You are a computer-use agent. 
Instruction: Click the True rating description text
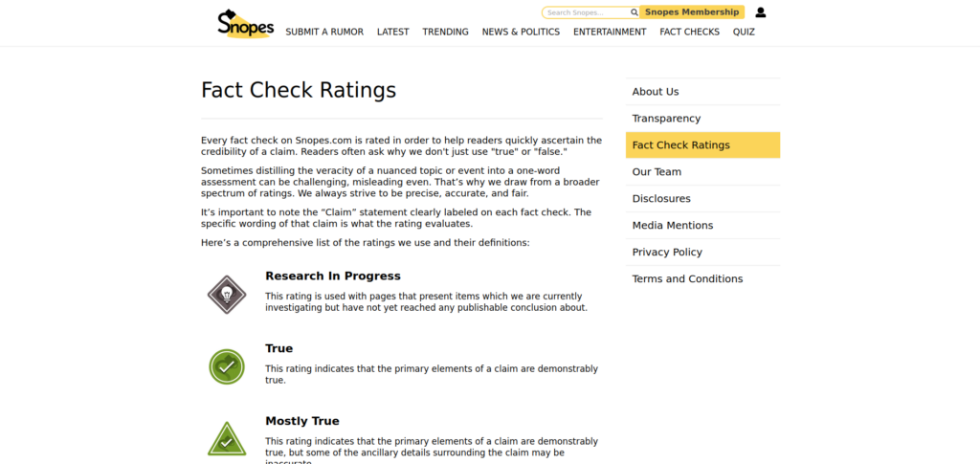432,375
